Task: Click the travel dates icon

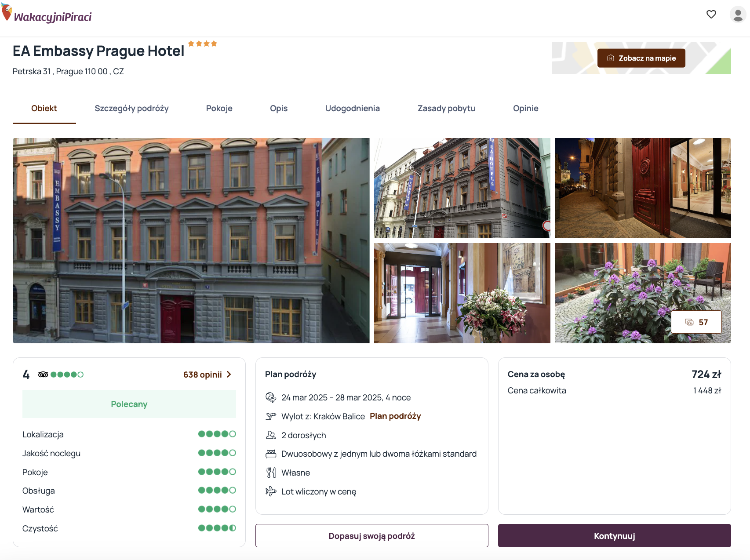Action: tap(271, 397)
